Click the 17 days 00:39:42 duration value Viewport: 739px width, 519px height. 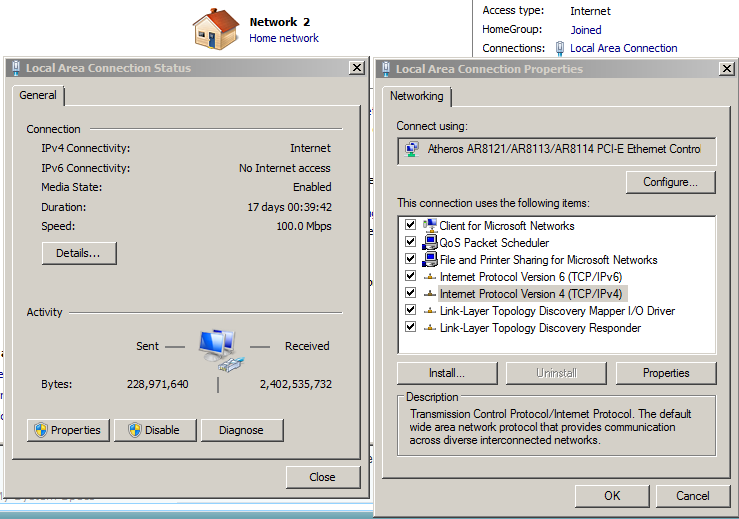click(289, 207)
